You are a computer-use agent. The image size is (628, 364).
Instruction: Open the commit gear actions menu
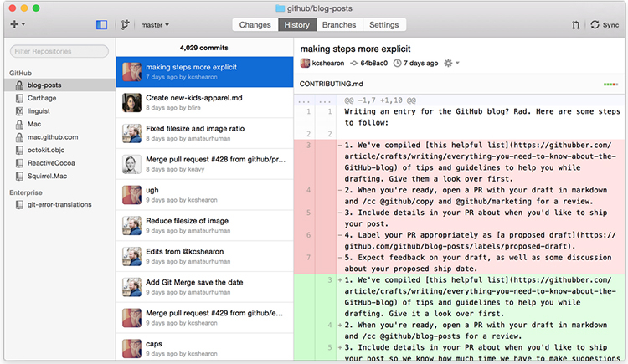pos(451,64)
